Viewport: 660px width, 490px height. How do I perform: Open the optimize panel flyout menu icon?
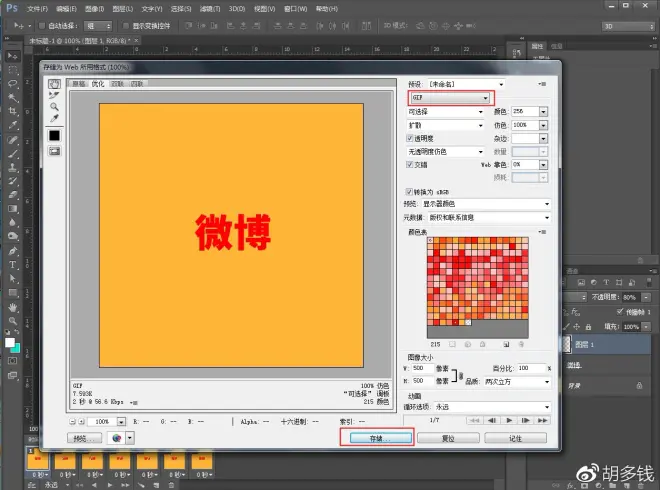point(542,84)
